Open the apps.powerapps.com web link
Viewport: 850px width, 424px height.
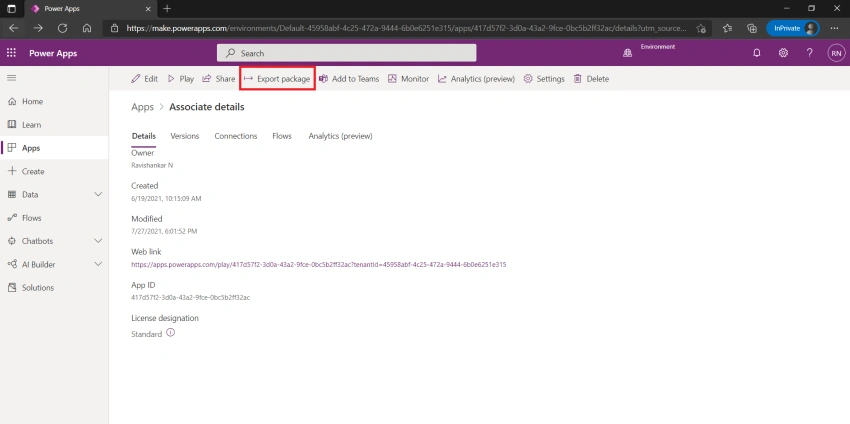click(319, 265)
